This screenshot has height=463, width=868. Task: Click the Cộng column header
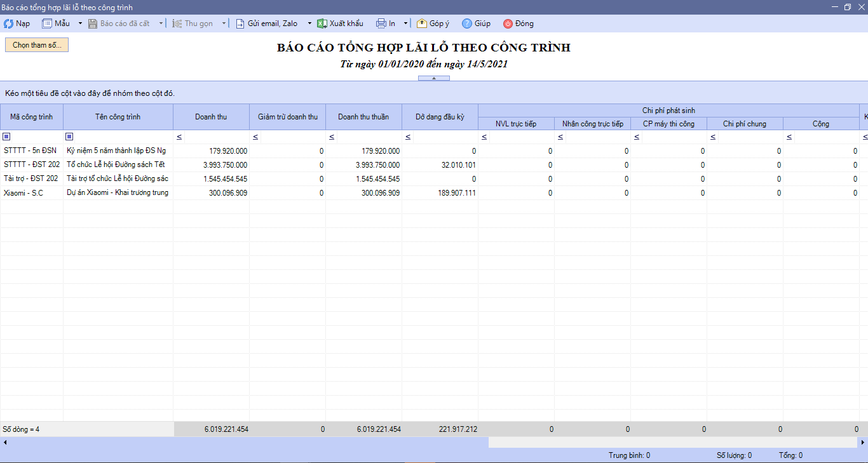[821, 124]
